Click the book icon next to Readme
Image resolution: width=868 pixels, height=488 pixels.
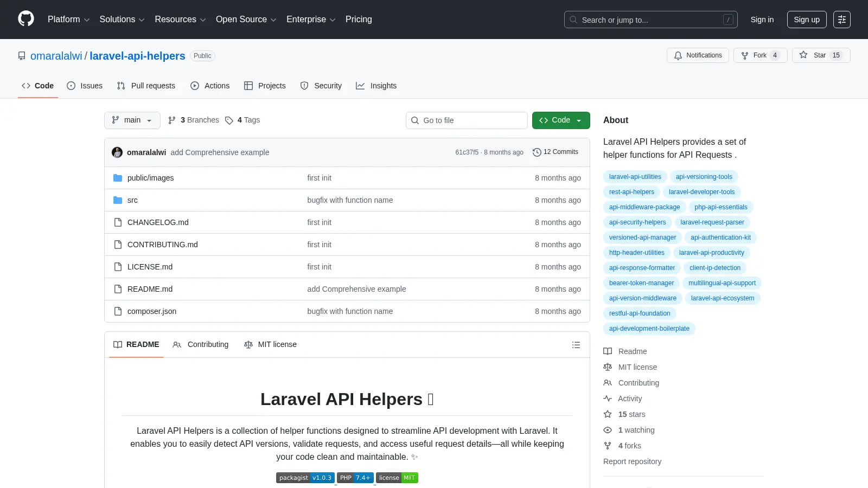(608, 351)
